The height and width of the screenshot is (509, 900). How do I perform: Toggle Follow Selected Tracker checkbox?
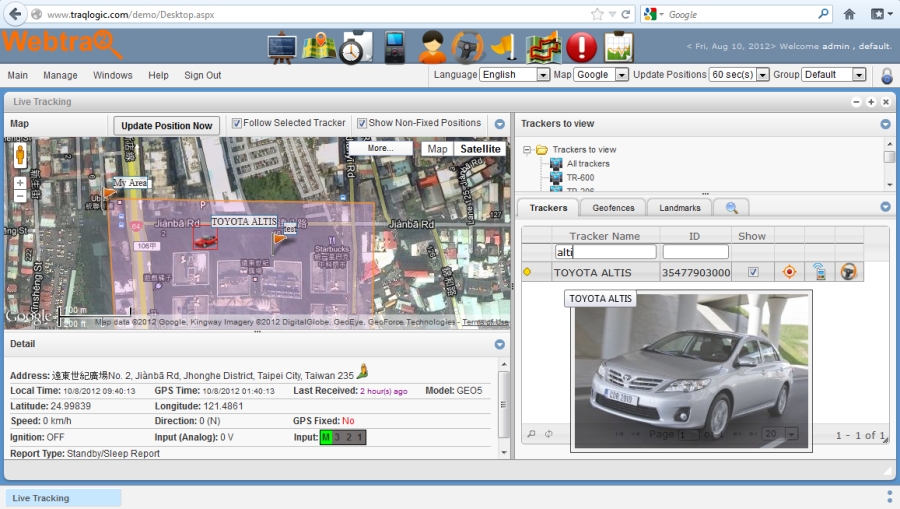tap(236, 123)
